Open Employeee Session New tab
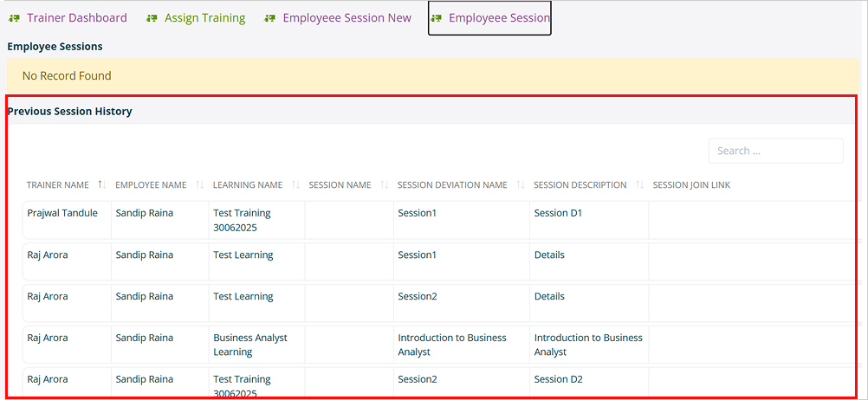Screen dimensions: 868x400 click(x=347, y=17)
